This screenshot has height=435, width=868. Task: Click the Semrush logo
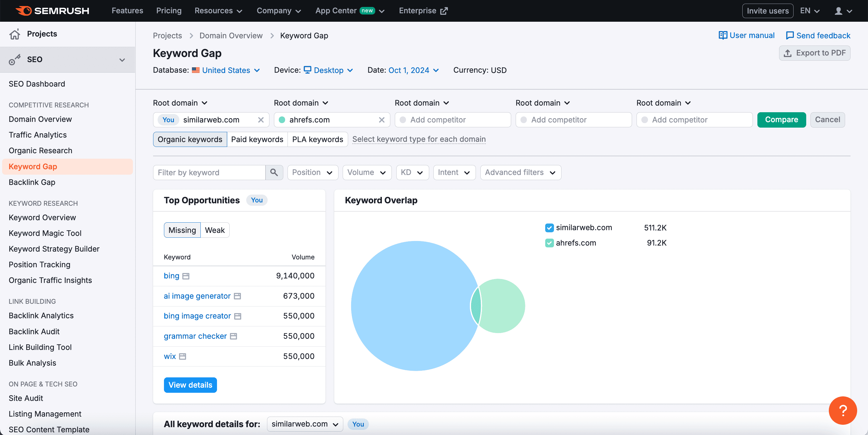click(x=52, y=11)
